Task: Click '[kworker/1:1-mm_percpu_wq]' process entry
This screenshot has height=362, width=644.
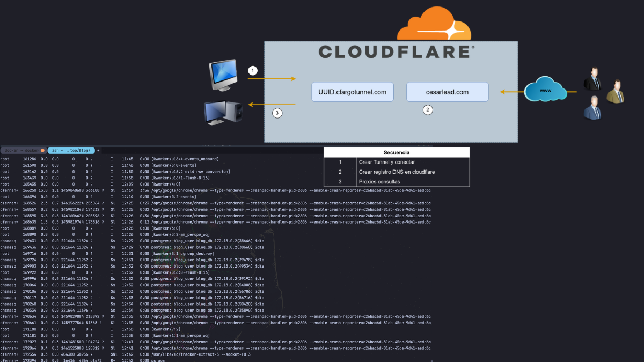Action: coord(179,335)
